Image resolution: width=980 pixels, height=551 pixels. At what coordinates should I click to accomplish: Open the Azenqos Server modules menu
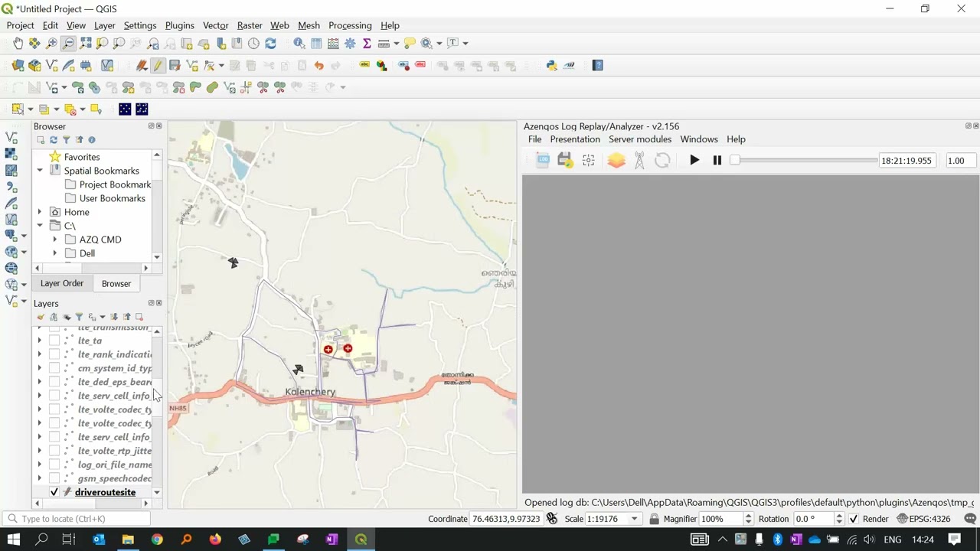[640, 139]
